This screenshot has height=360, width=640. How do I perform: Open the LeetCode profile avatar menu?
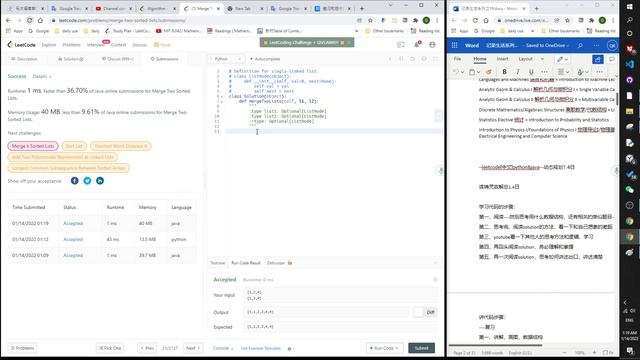(432, 44)
